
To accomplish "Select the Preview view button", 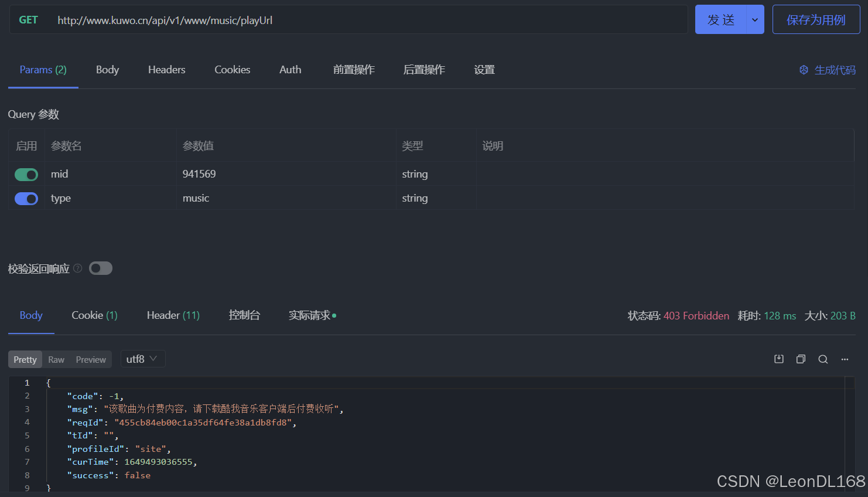I will [91, 359].
